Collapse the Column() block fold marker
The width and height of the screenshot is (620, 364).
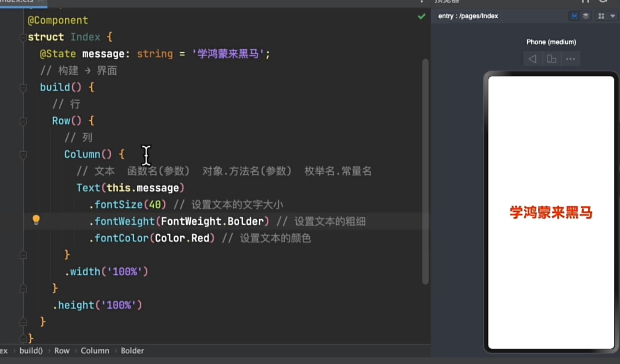pos(23,155)
